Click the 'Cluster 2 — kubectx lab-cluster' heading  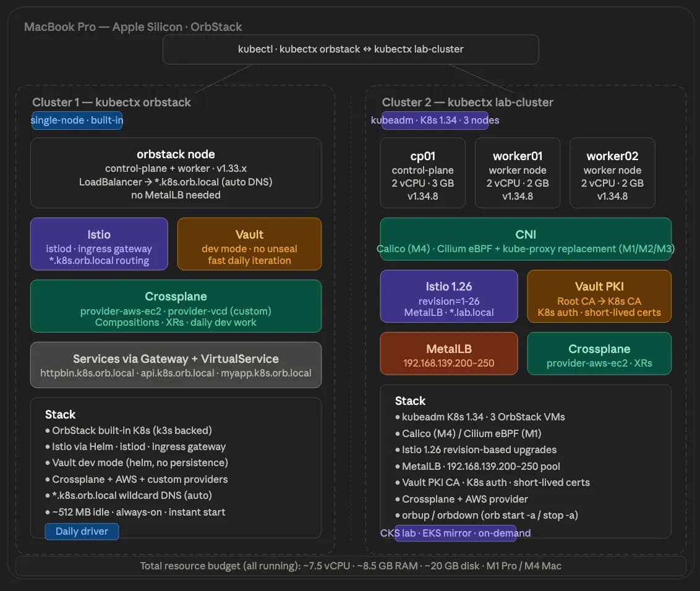tap(467, 102)
